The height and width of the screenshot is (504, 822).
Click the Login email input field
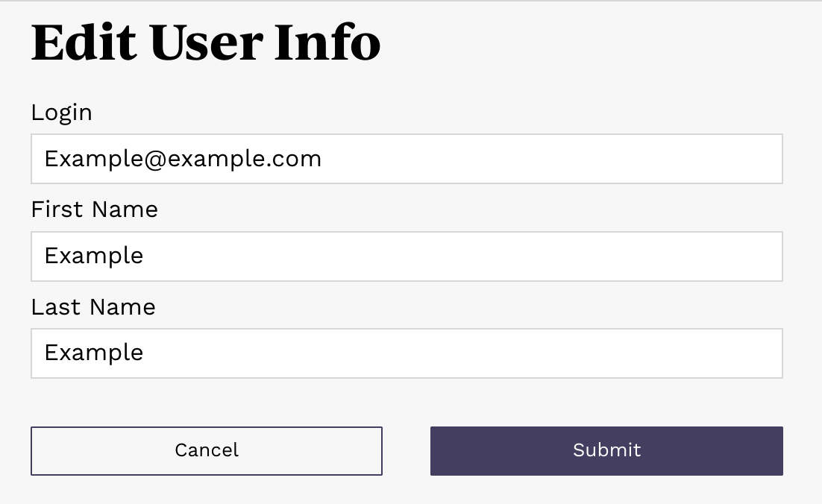click(407, 159)
